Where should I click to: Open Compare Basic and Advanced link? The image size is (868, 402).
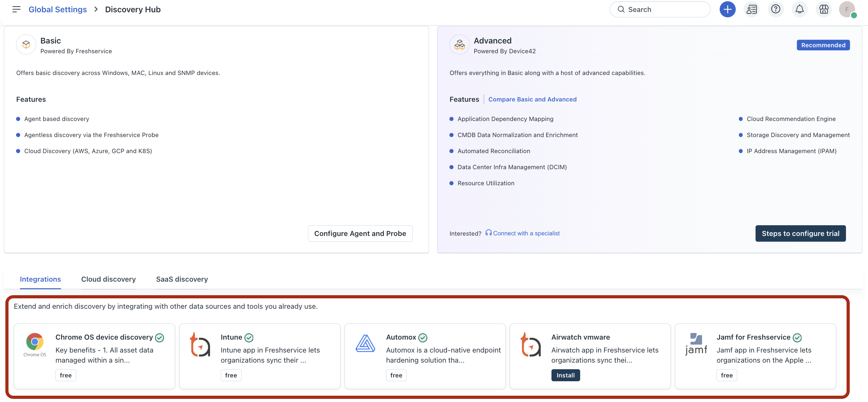coord(532,99)
